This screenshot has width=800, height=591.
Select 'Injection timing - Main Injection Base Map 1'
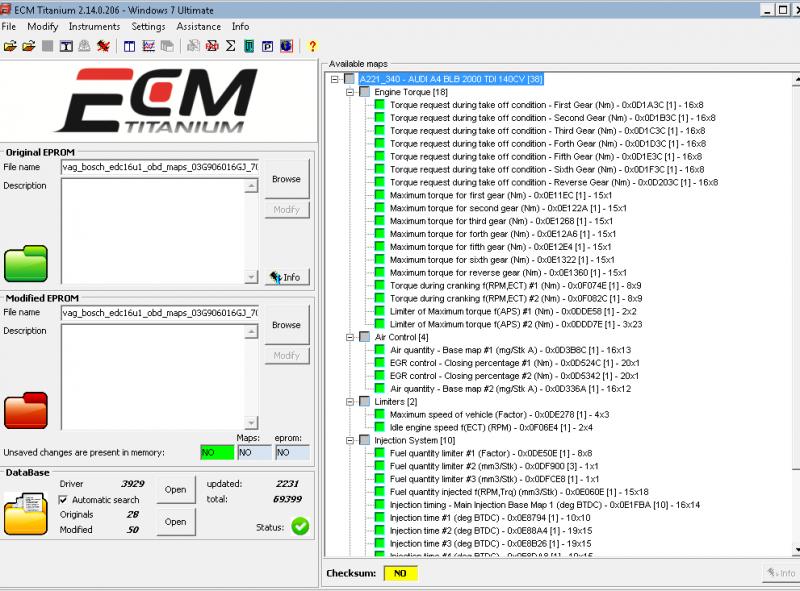[x=545, y=505]
